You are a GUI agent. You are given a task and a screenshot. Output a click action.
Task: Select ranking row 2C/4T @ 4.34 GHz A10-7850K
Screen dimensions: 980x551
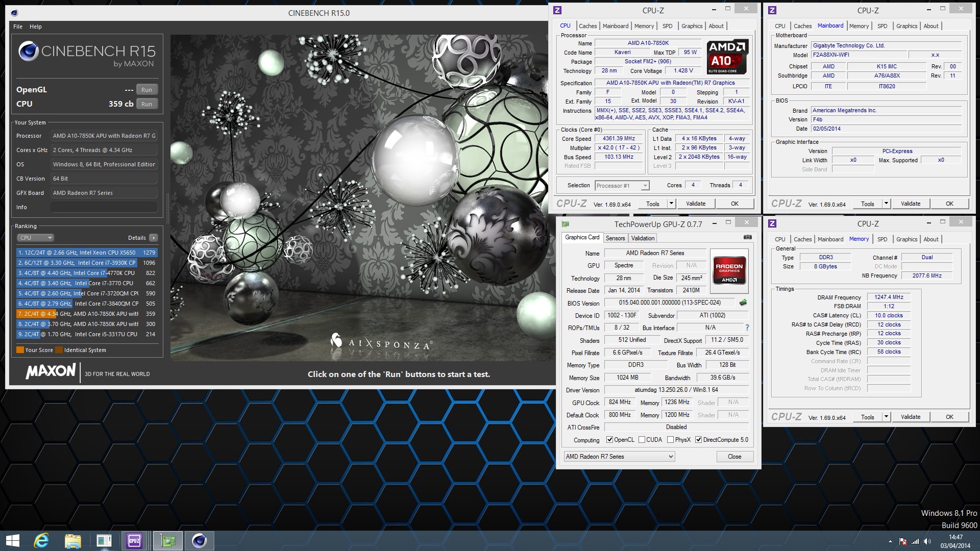point(87,314)
